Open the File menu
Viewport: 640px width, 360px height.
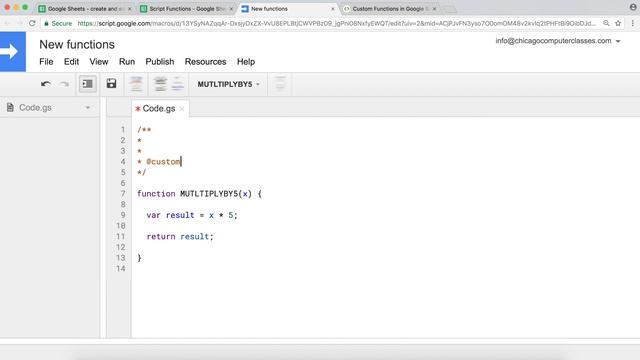coord(46,62)
